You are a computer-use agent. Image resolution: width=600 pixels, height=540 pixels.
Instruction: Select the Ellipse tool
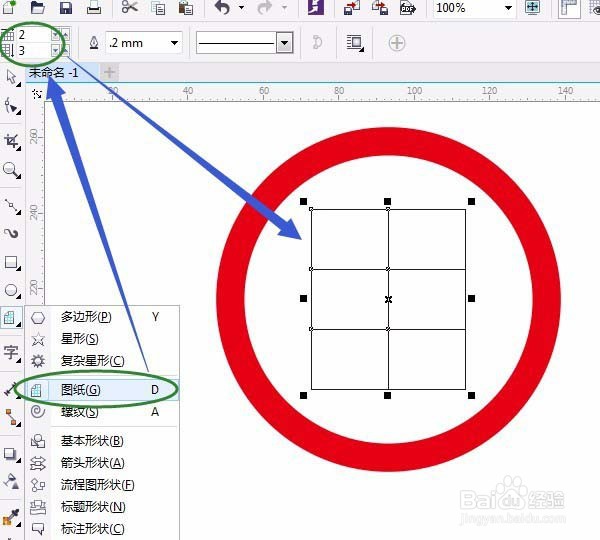pos(11,290)
